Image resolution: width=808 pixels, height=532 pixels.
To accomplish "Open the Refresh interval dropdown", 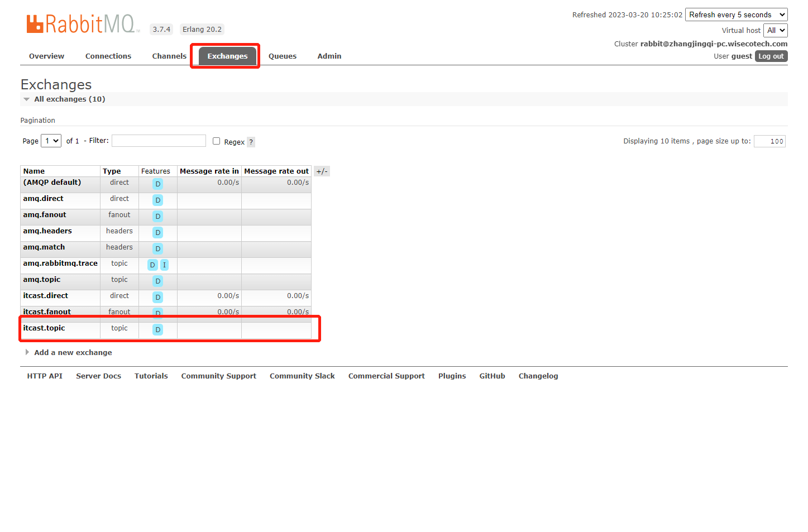I will (736, 15).
